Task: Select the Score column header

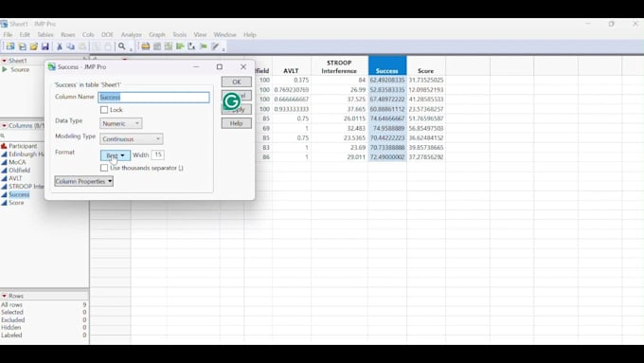Action: (426, 66)
